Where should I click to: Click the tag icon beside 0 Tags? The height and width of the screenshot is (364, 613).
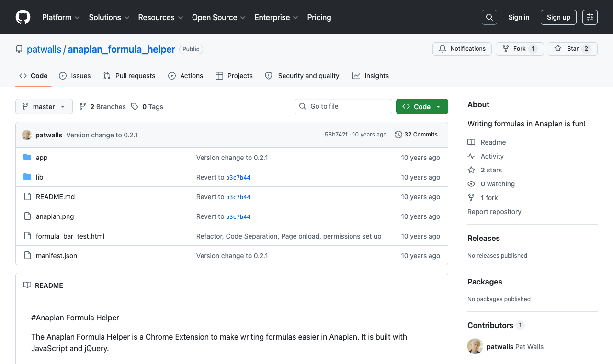pos(135,107)
